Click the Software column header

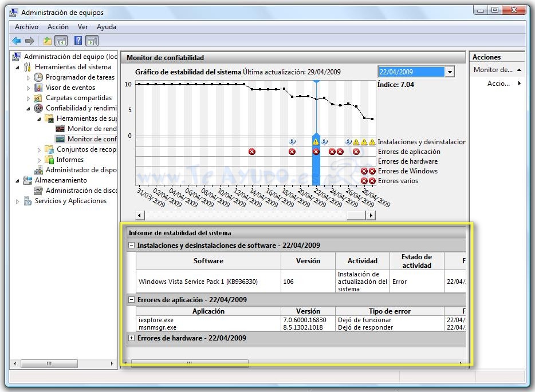coord(208,261)
